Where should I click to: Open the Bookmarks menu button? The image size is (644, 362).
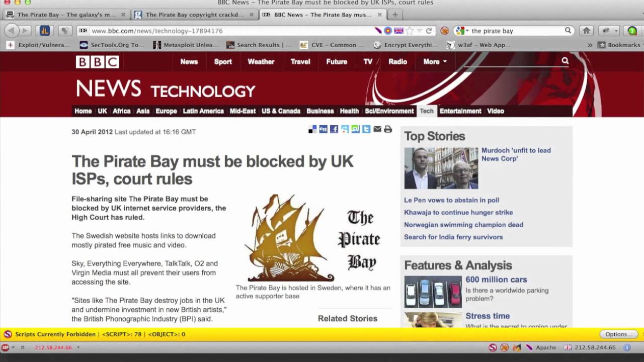click(x=619, y=45)
